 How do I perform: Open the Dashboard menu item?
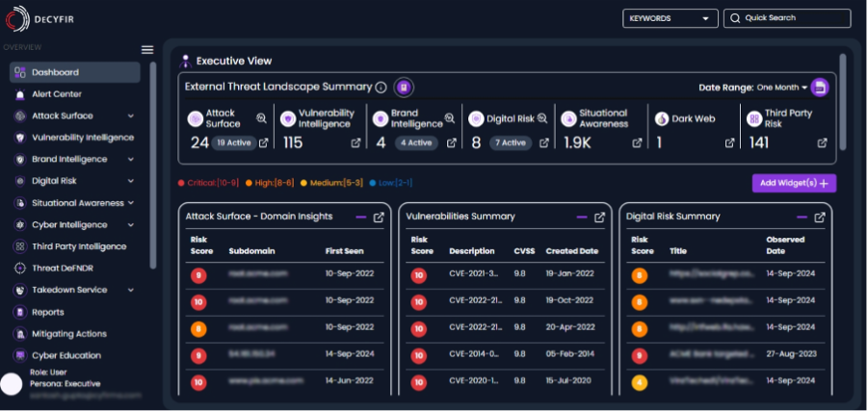click(x=75, y=72)
